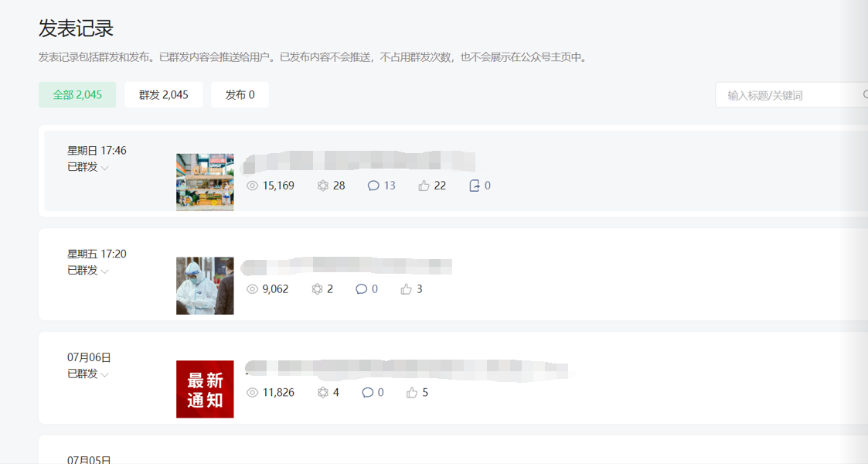Switch to the 发布 0 tab
Viewport: 868px width, 464px height.
(240, 94)
